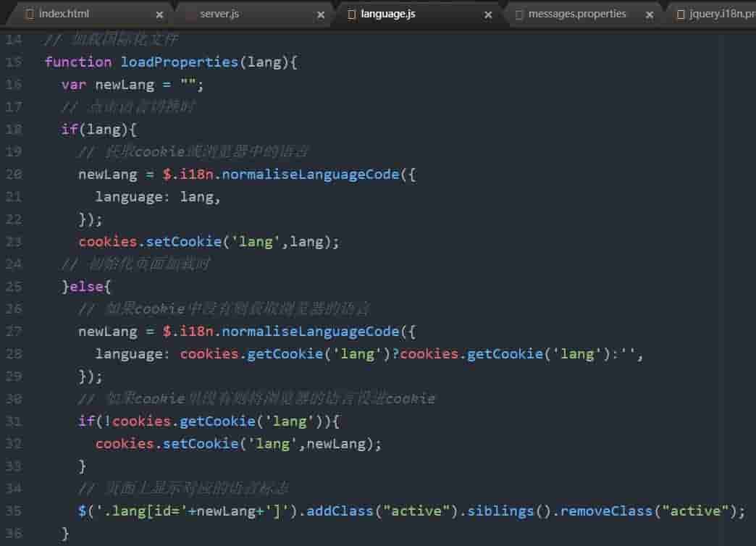Close the messages.properties tab
756x546 pixels.
(650, 15)
